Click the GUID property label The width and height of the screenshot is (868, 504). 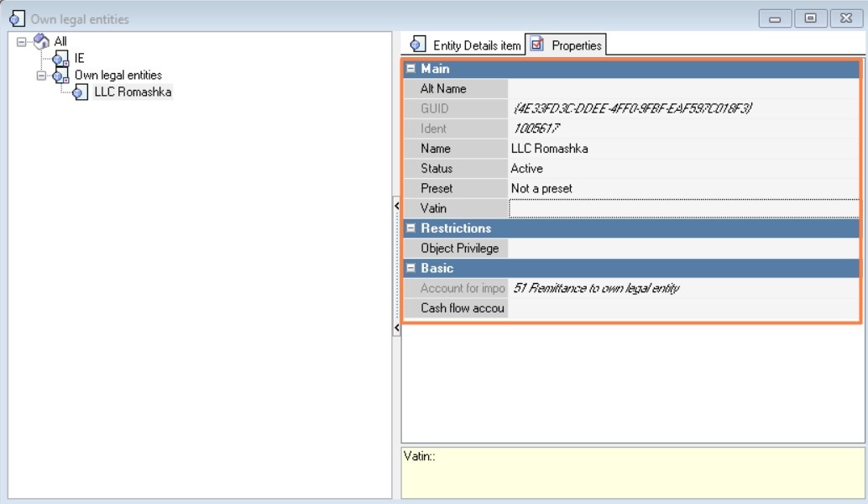(434, 108)
